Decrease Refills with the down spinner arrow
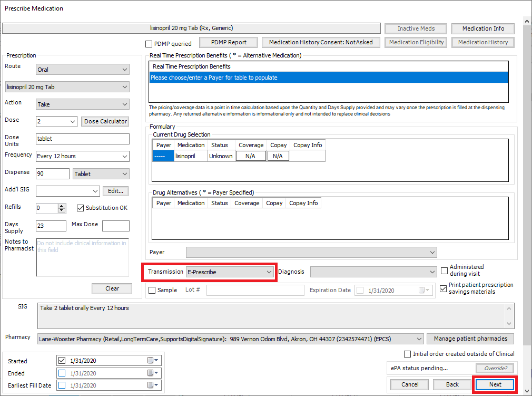 coord(62,210)
